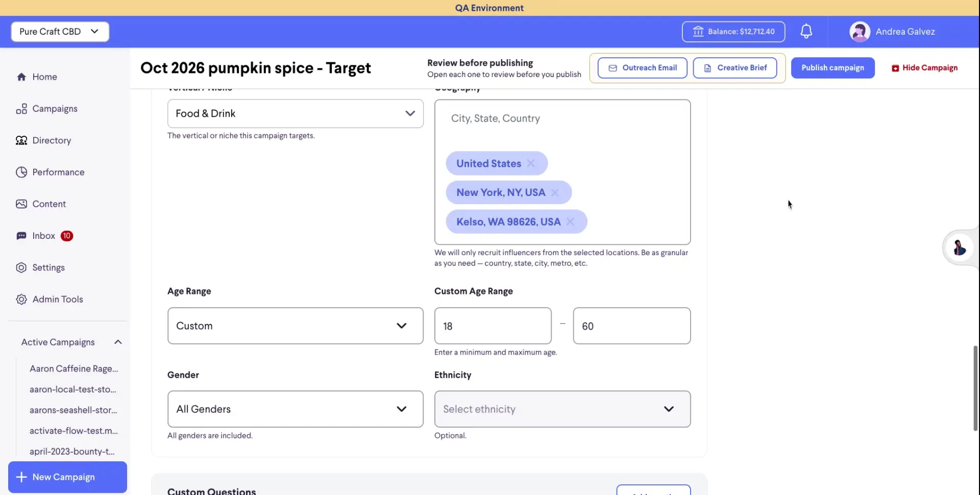Click the Performance pie chart icon
980x495 pixels.
click(x=21, y=172)
